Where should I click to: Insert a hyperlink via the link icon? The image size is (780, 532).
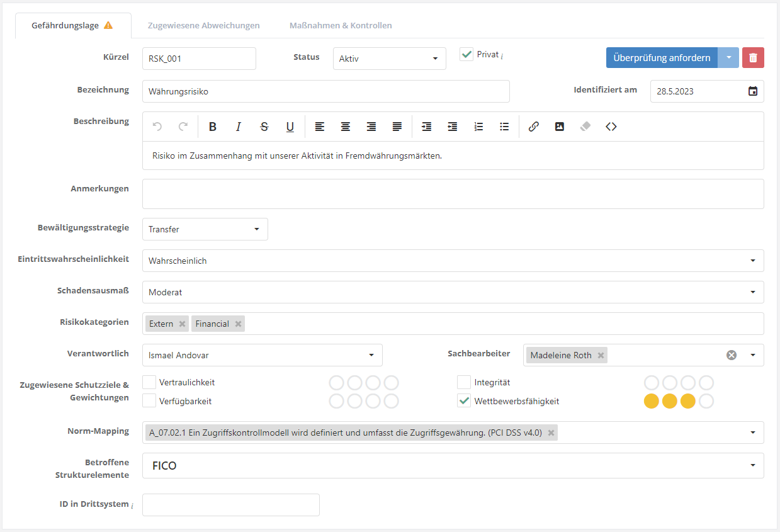click(533, 127)
